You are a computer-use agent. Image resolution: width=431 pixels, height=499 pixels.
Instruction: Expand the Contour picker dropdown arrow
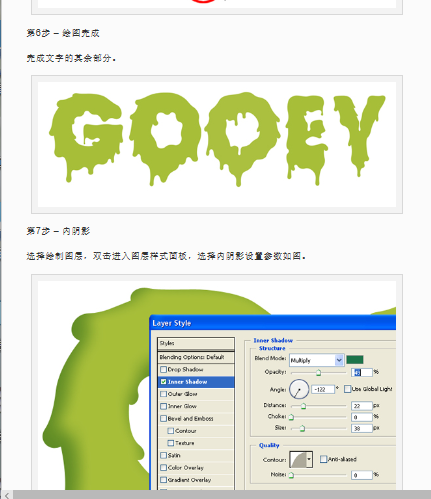pyautogui.click(x=309, y=459)
